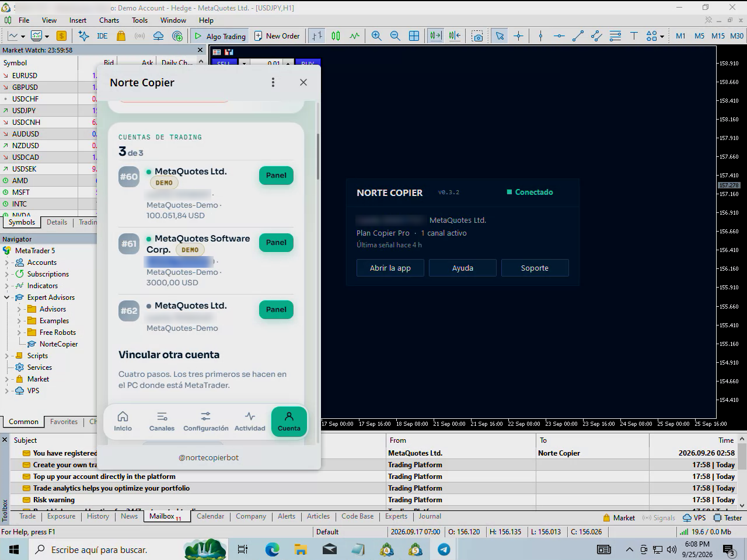Open Canales tab in Norte Copier
The height and width of the screenshot is (560, 747).
(x=162, y=421)
